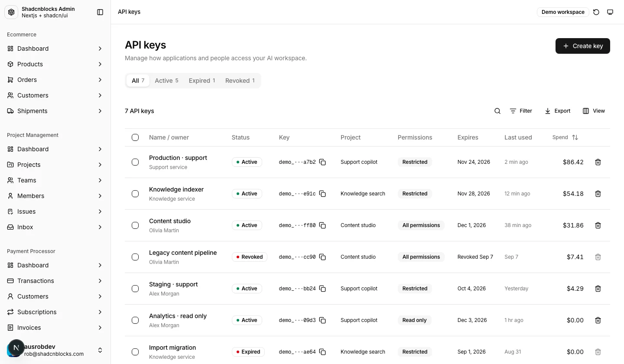Viewport: 624px width, 364px height.
Task: Toggle the sidebar panel icon
Action: [100, 12]
